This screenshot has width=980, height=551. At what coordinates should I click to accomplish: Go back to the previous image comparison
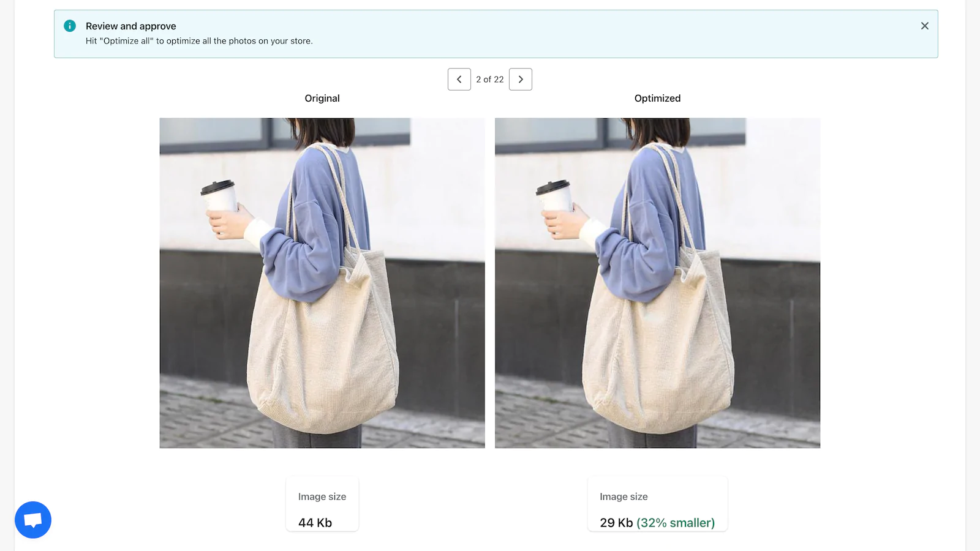point(459,79)
